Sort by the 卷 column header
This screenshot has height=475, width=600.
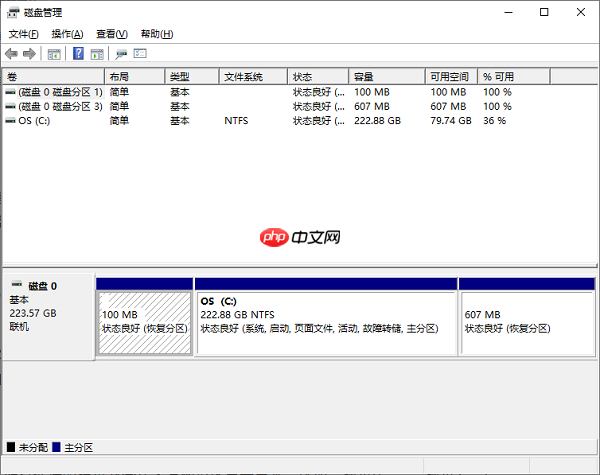pyautogui.click(x=53, y=77)
